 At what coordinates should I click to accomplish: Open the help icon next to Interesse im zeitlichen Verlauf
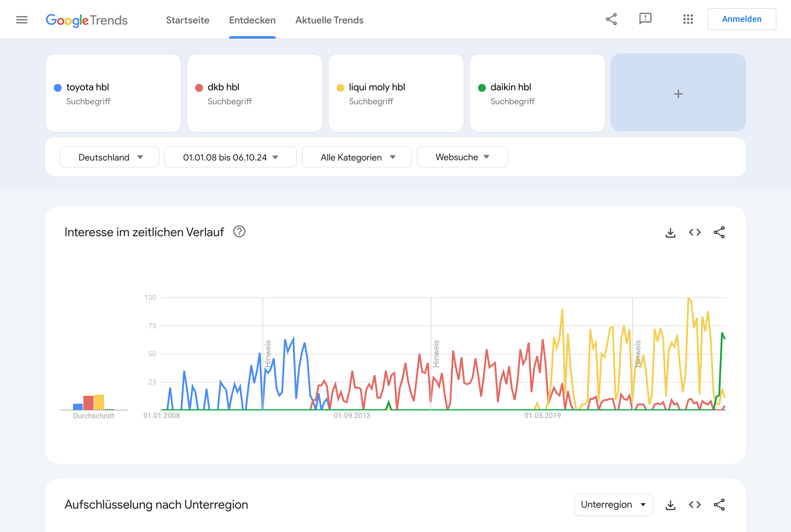coord(239,232)
